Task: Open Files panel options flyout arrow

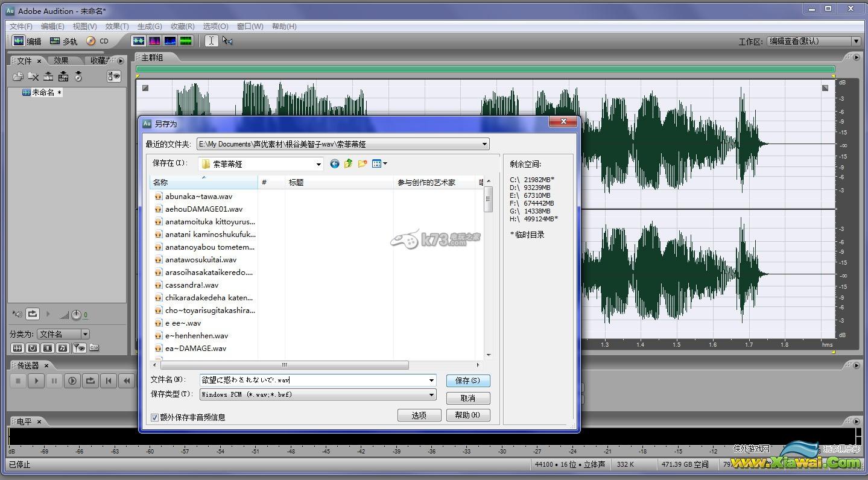Action: pyautogui.click(x=121, y=60)
